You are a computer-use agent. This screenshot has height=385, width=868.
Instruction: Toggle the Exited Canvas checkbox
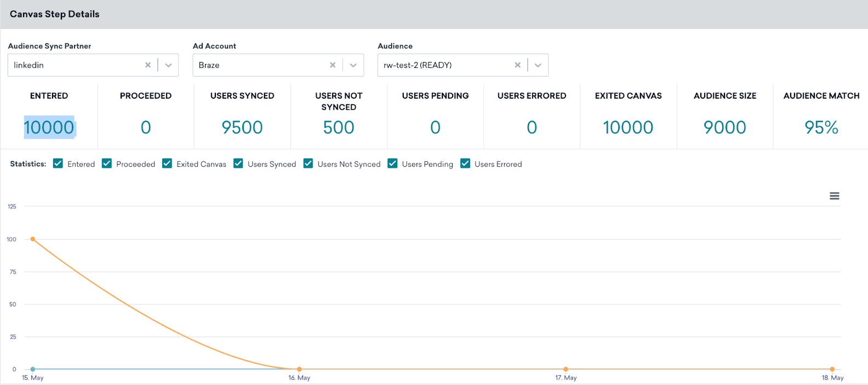(167, 163)
